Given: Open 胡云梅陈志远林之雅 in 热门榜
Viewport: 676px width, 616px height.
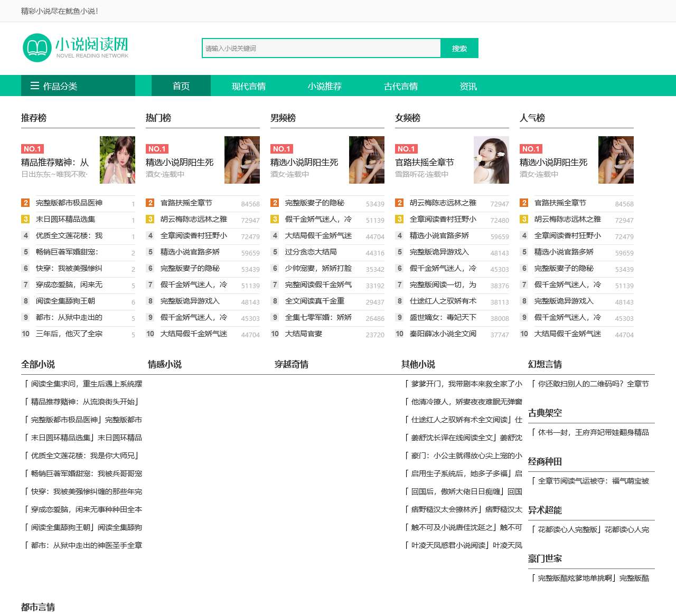Looking at the screenshot, I should pyautogui.click(x=194, y=220).
